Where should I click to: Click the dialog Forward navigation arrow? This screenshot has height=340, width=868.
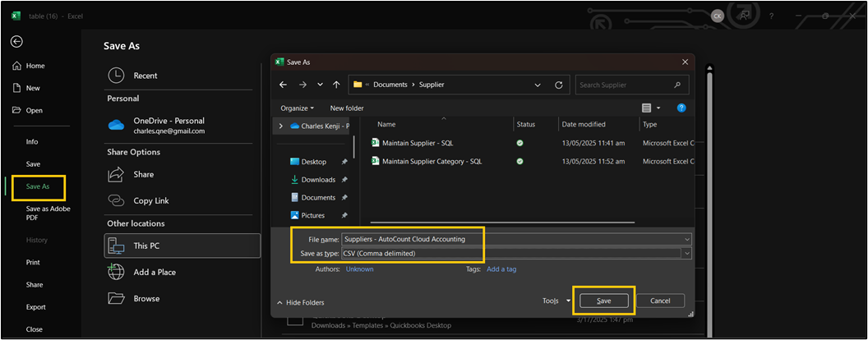click(x=302, y=85)
